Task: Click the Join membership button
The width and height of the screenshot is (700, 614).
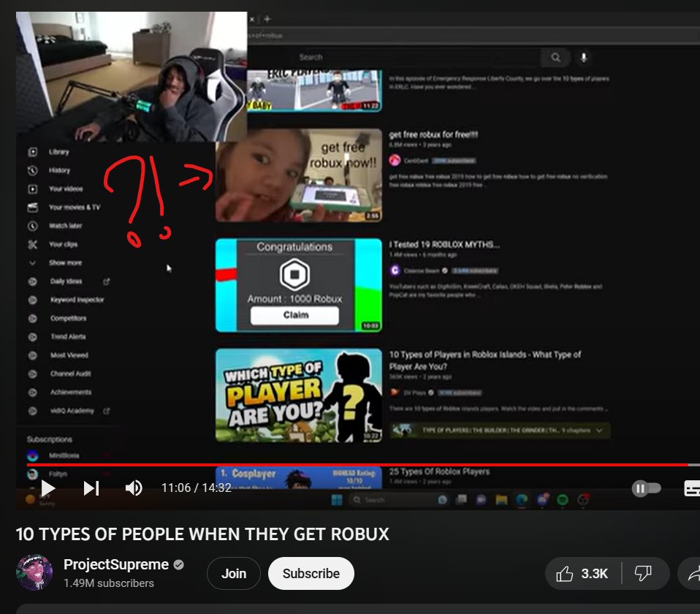Action: (234, 573)
